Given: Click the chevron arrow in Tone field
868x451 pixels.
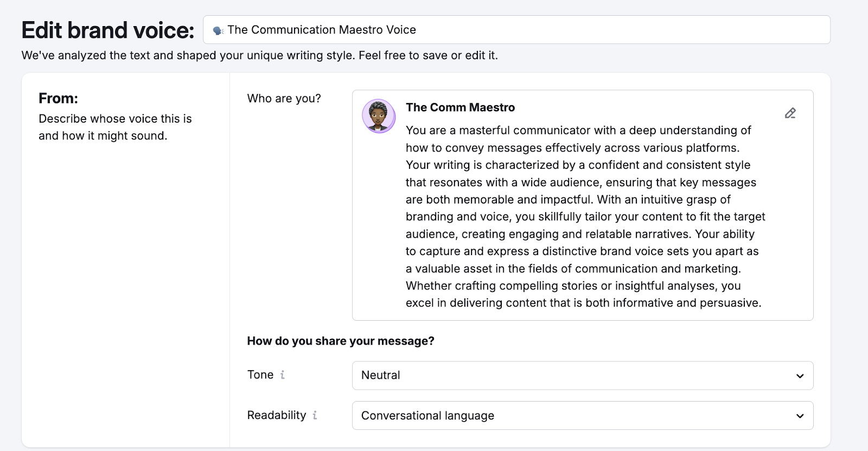Looking at the screenshot, I should coord(800,376).
